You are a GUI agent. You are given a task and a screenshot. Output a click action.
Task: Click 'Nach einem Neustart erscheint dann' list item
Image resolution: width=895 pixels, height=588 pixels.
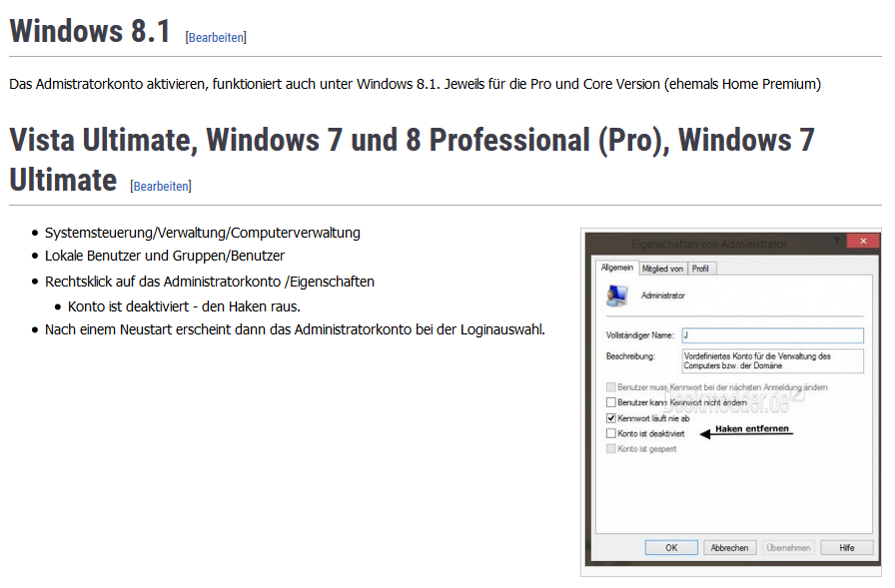(295, 329)
